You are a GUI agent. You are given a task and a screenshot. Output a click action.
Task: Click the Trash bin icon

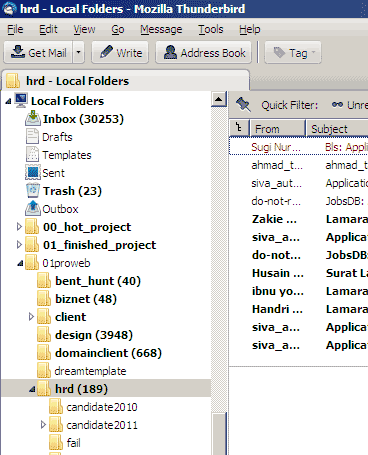point(33,191)
